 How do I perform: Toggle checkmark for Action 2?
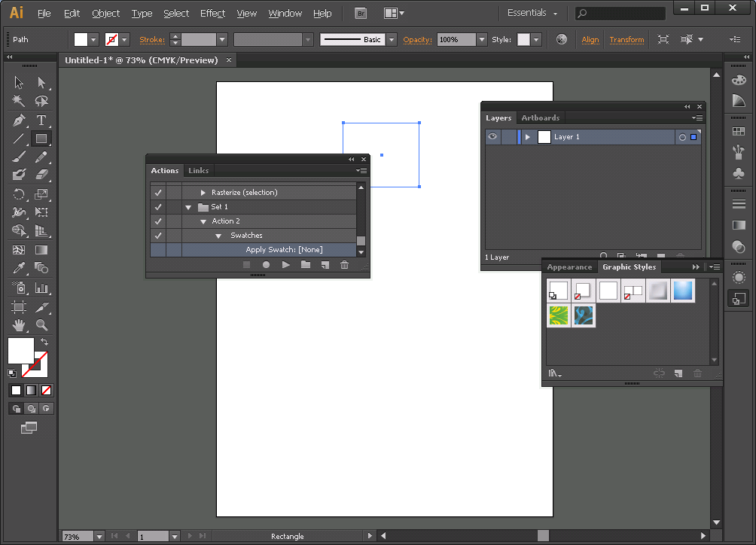click(158, 221)
